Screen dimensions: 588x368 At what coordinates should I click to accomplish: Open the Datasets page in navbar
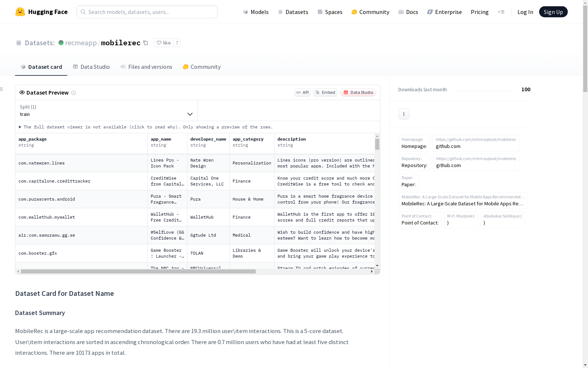click(293, 12)
